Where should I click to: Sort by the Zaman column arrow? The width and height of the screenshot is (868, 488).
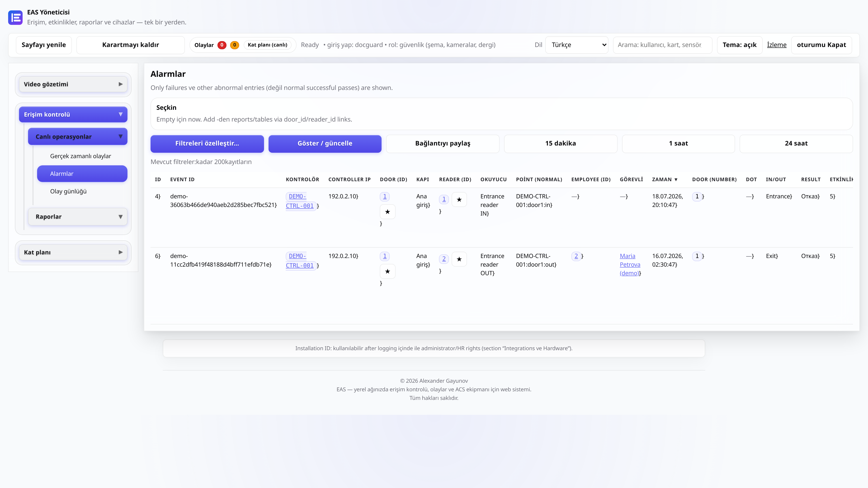pos(676,180)
